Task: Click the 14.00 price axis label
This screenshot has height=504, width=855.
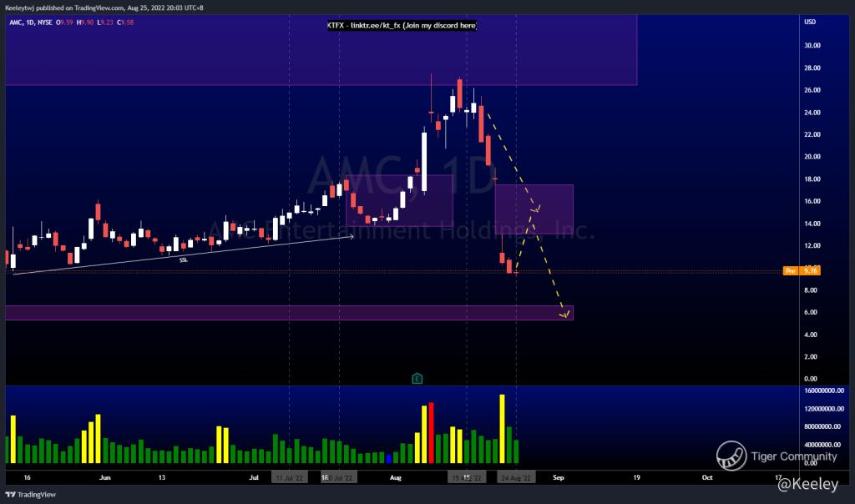Action: (x=812, y=224)
